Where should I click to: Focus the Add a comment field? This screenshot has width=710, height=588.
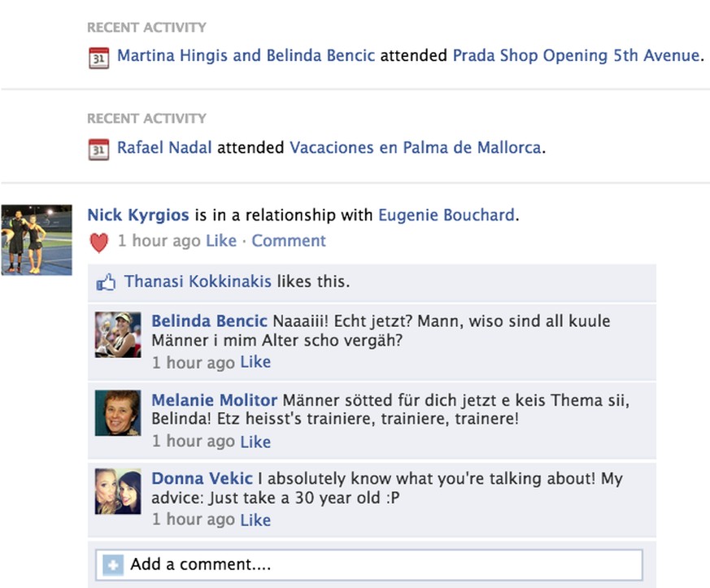point(382,564)
